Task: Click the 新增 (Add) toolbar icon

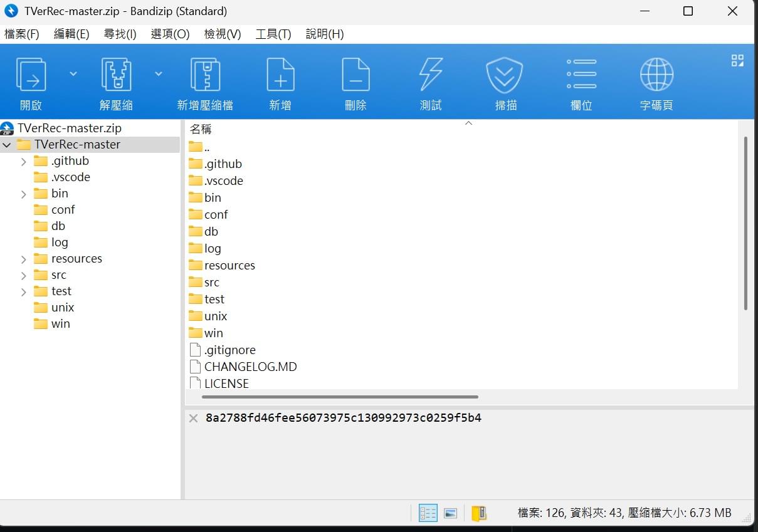Action: [280, 75]
